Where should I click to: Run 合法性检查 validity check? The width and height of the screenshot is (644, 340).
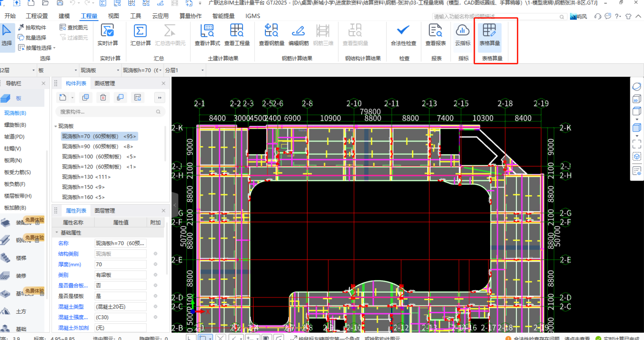pos(403,35)
